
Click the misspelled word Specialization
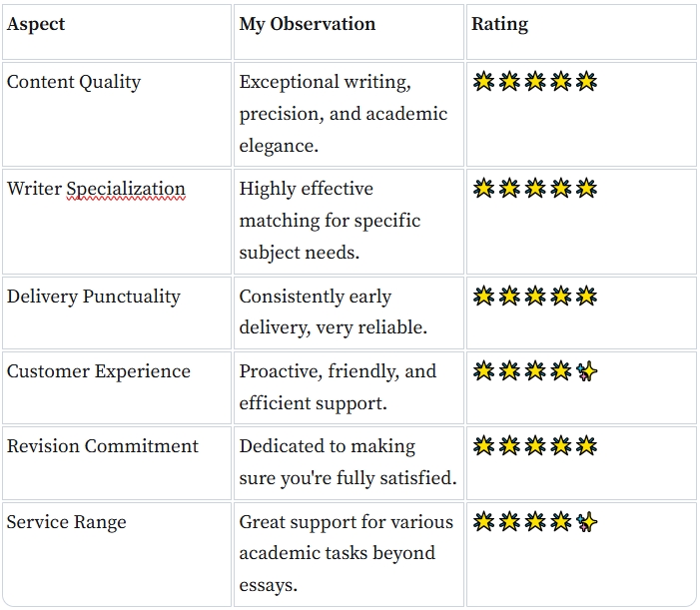tap(126, 189)
